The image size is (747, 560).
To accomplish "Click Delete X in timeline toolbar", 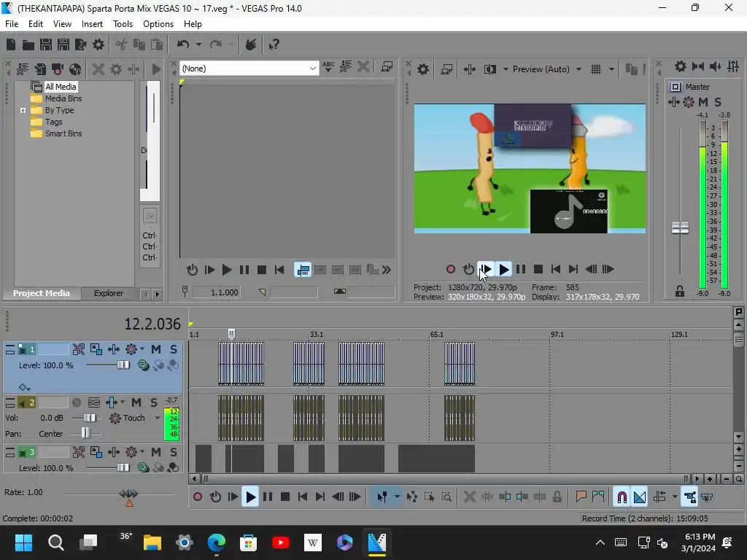I will 470,497.
